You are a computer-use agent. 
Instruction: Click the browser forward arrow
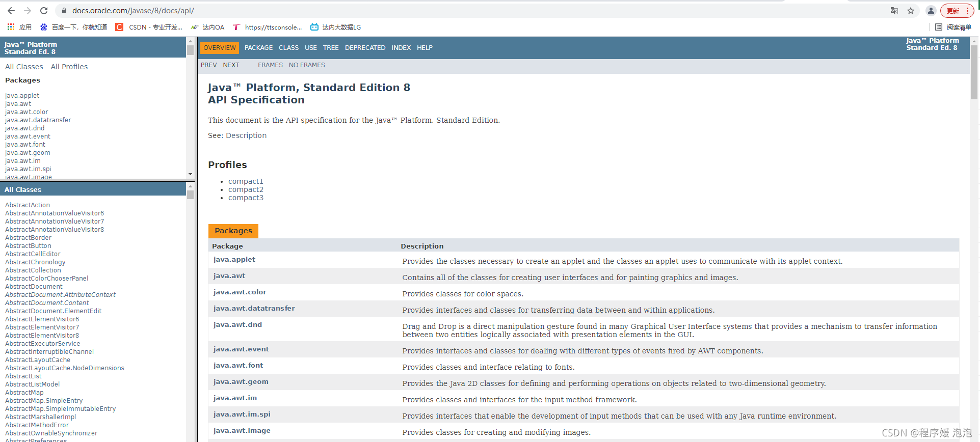coord(28,11)
